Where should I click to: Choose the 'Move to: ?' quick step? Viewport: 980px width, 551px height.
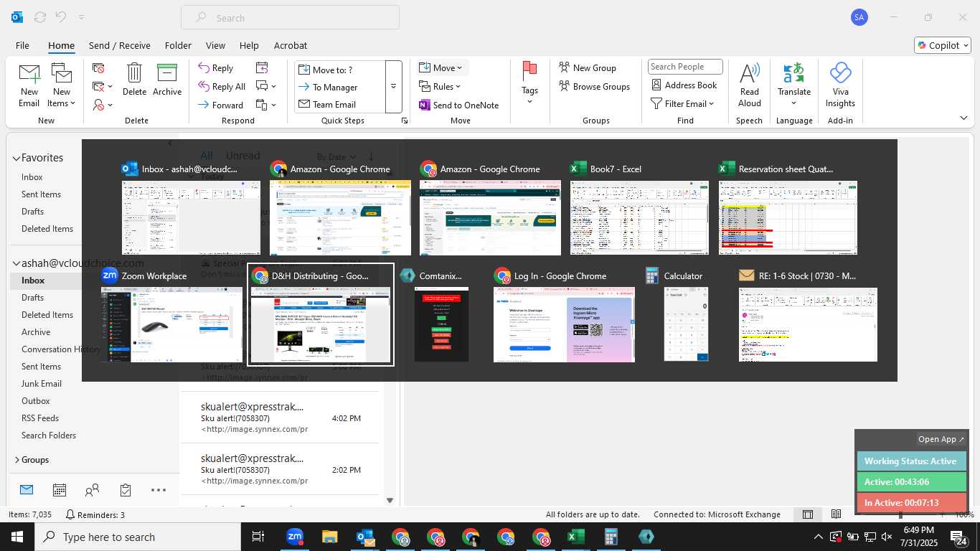[340, 70]
